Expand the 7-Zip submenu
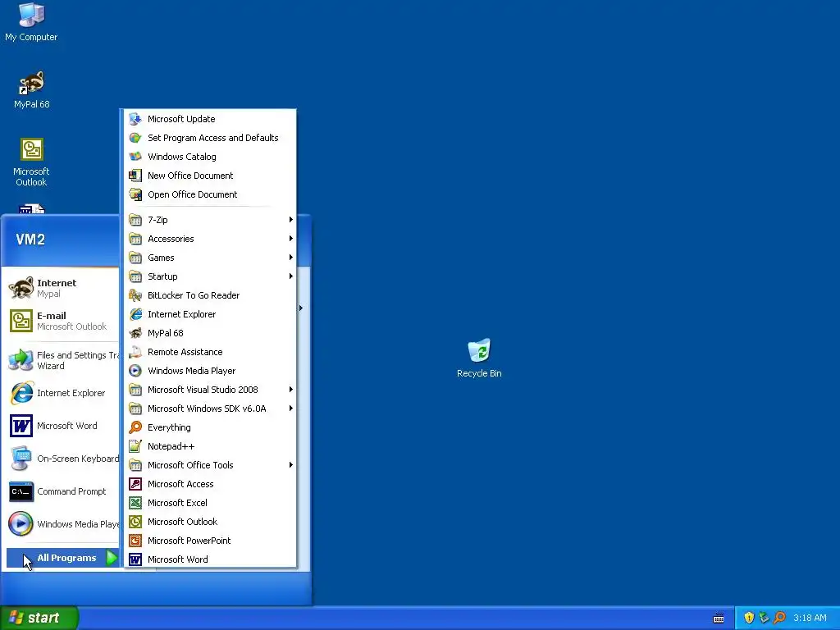The image size is (840, 630). (210, 220)
